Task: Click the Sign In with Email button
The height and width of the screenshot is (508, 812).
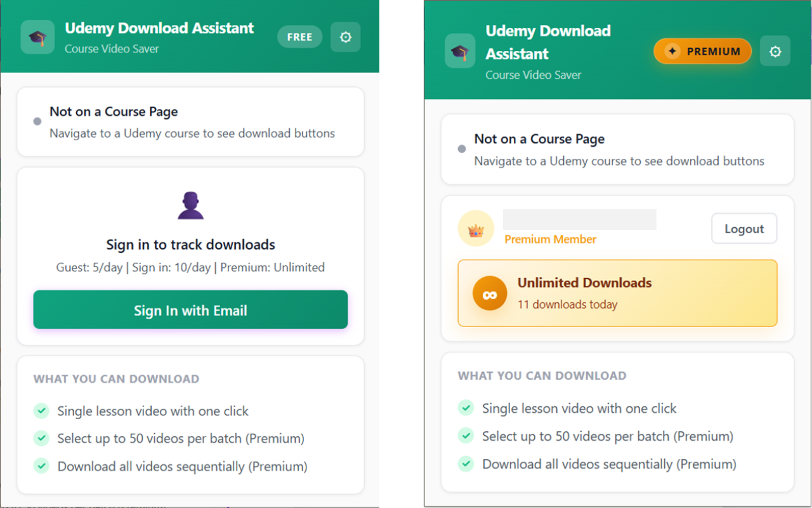Action: coord(190,310)
